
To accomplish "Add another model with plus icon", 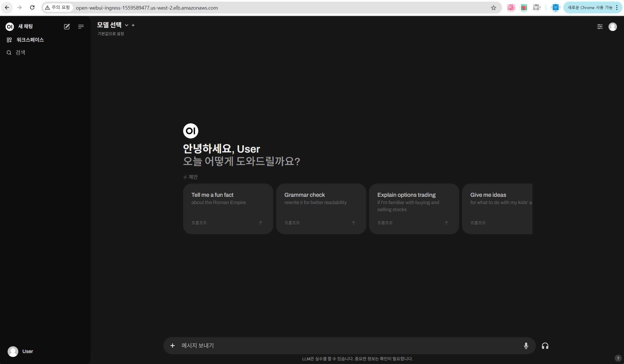I will (x=133, y=25).
